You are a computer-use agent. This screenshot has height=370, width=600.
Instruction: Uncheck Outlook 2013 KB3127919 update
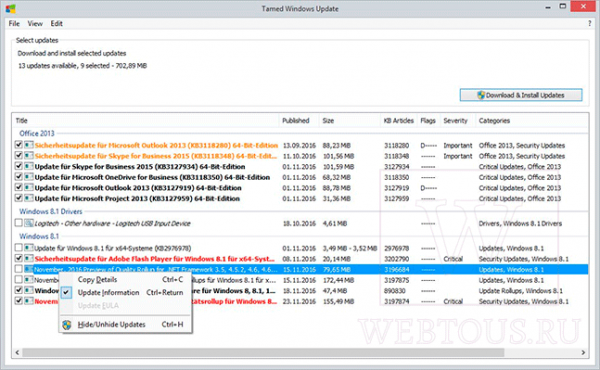[18, 187]
